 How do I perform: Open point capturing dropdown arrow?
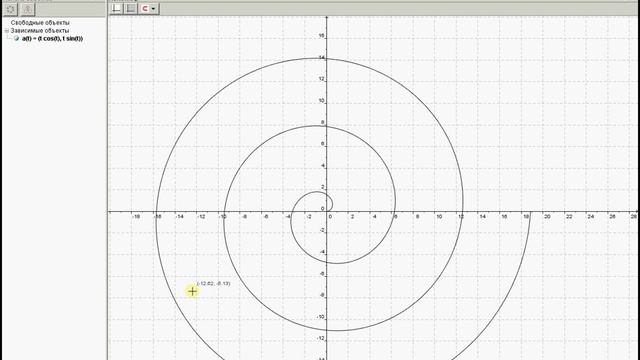(153, 9)
